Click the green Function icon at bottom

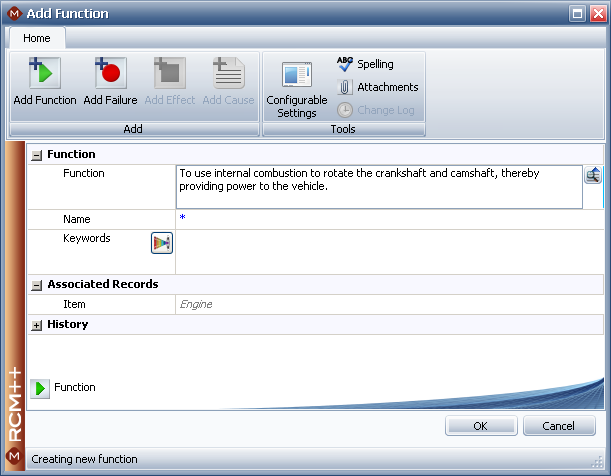(40, 388)
